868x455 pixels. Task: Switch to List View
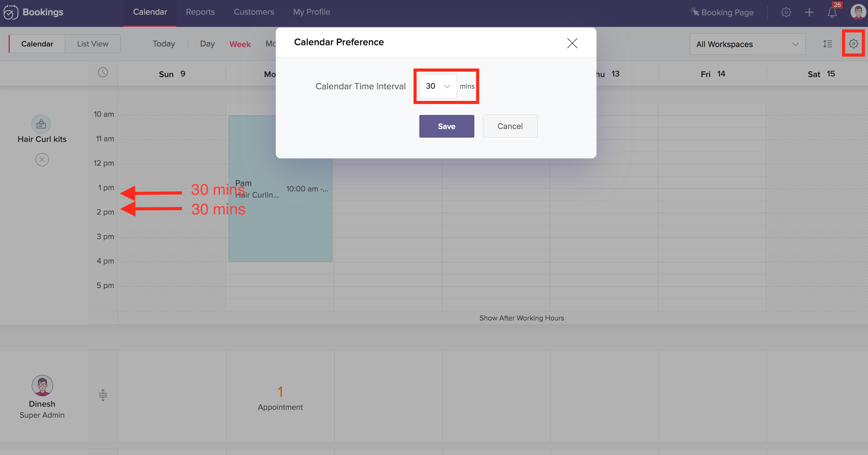coord(93,44)
